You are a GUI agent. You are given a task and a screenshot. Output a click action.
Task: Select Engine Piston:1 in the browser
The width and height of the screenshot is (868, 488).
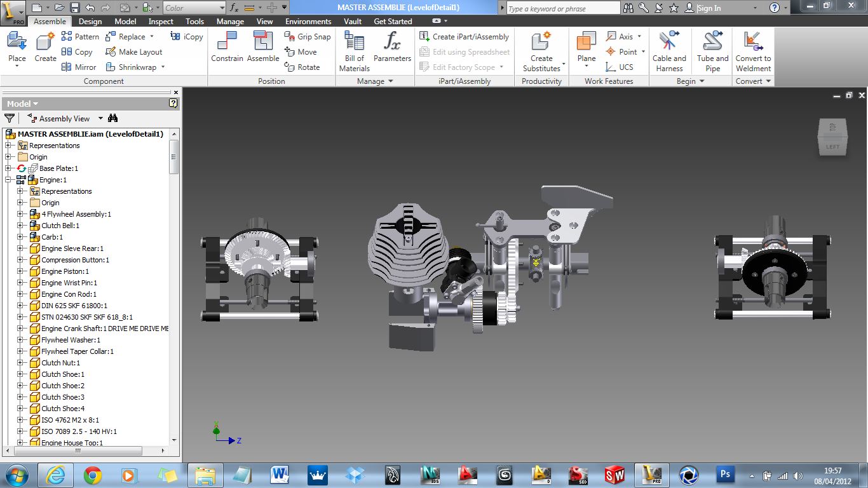point(65,271)
